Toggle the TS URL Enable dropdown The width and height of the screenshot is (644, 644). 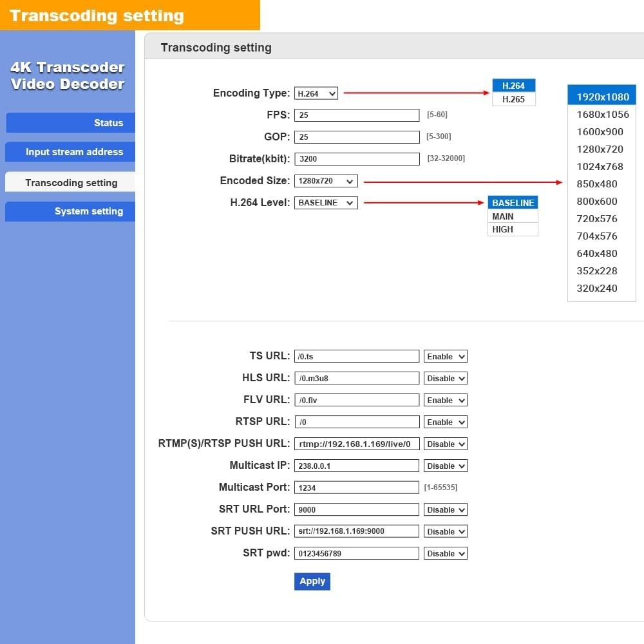(x=445, y=356)
